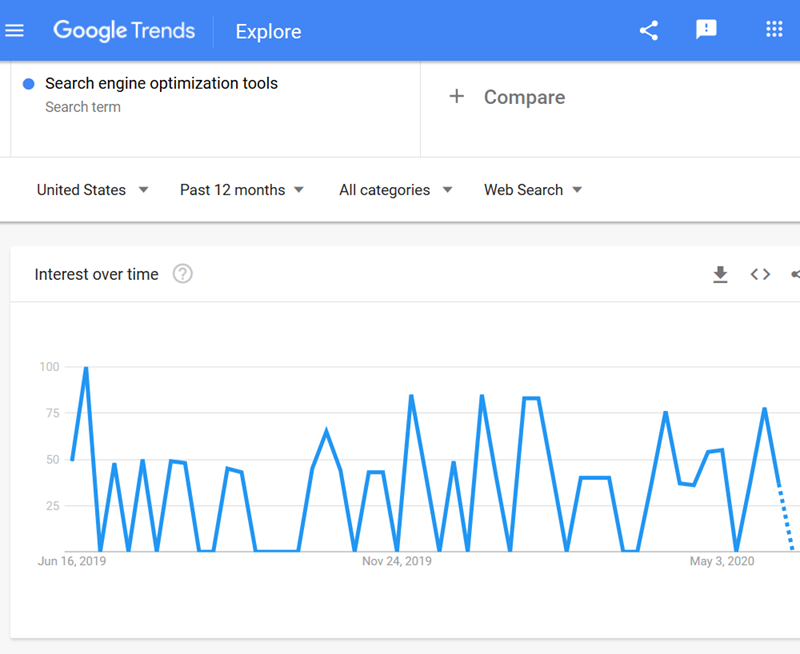The width and height of the screenshot is (800, 654).
Task: Open the United States region dropdown
Action: pyautogui.click(x=92, y=190)
